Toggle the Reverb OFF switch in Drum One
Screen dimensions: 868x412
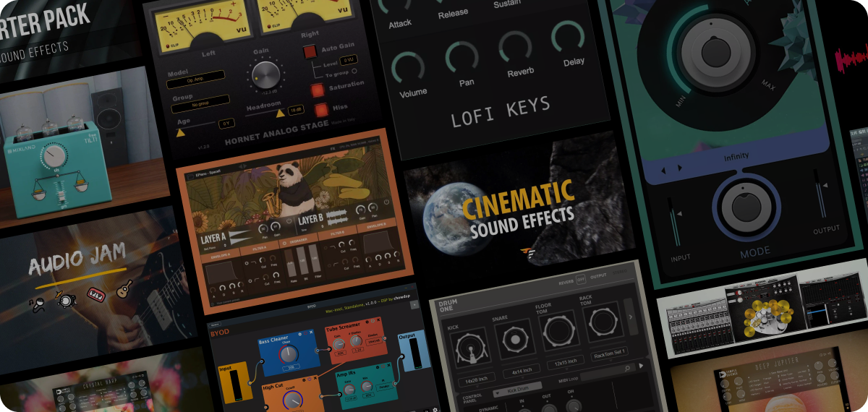(581, 278)
